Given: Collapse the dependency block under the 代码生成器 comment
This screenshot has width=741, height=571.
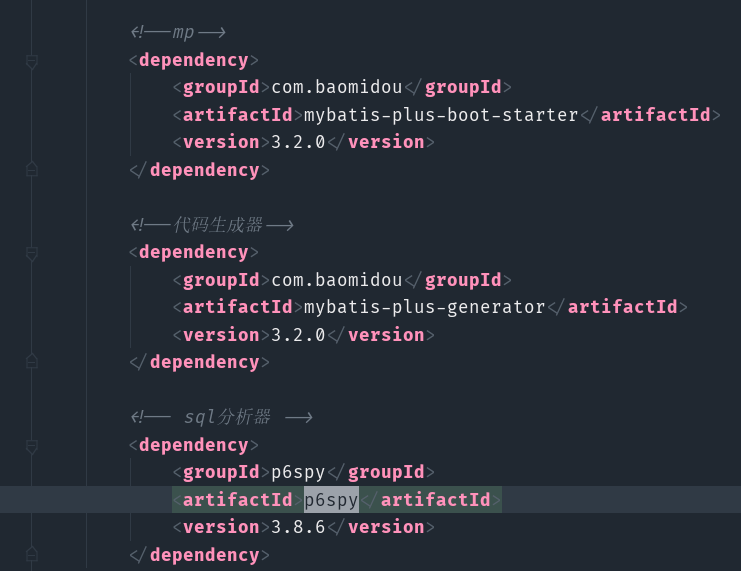Looking at the screenshot, I should (32, 253).
